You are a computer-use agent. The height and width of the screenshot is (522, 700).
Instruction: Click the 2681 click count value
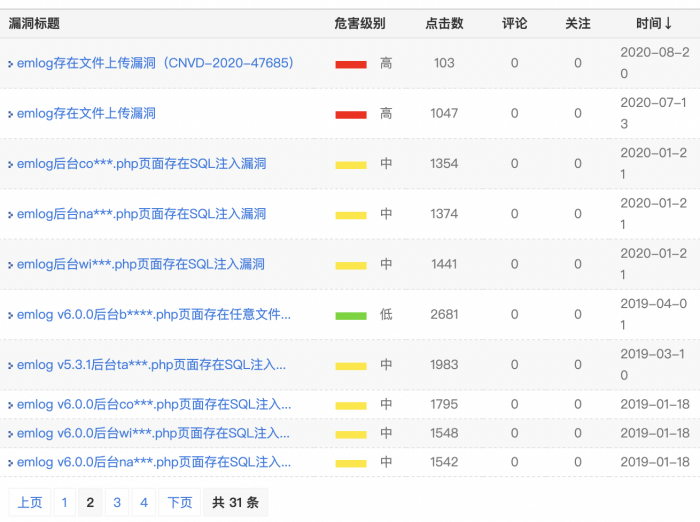coord(444,314)
